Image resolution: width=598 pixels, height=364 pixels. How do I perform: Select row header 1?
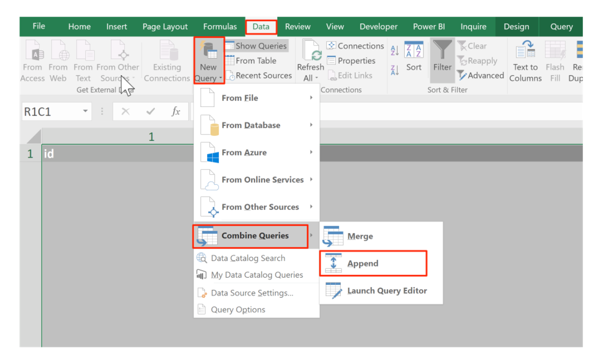[x=31, y=154]
